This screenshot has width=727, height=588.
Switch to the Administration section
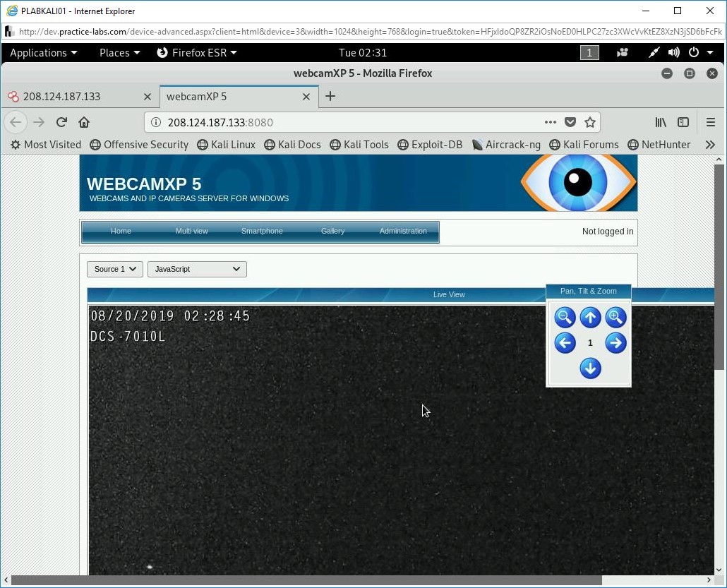click(403, 231)
